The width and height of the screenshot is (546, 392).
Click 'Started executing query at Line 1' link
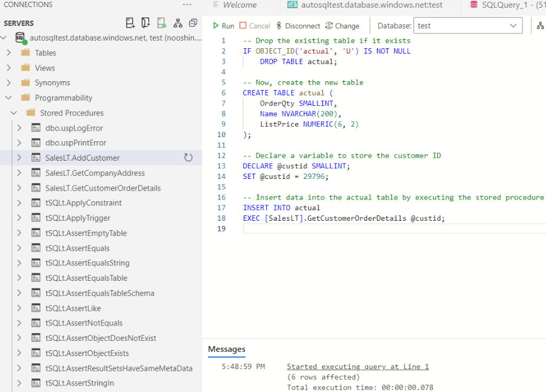tap(358, 367)
